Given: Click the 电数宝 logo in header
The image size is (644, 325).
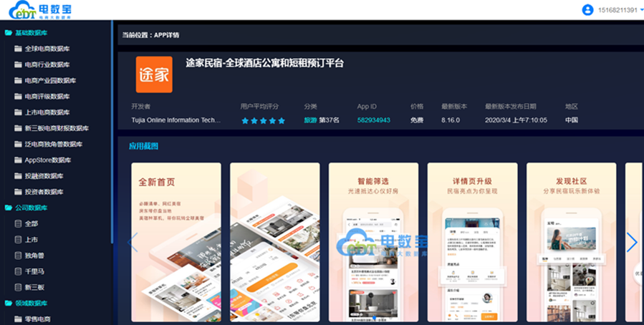Looking at the screenshot, I should [40, 10].
